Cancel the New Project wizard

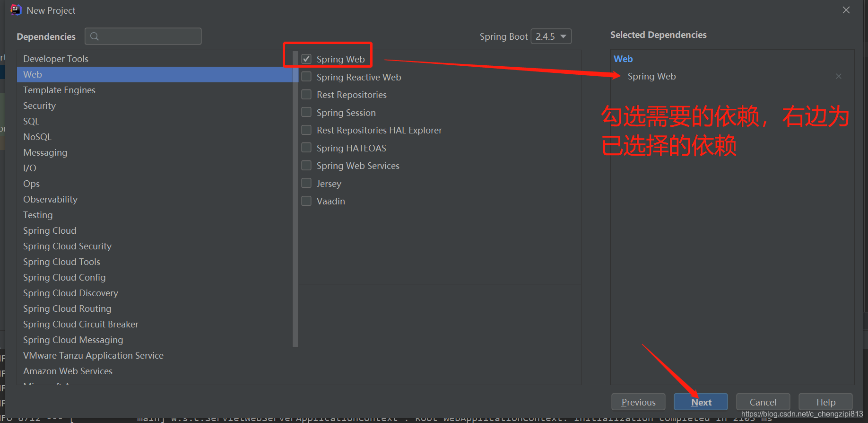763,402
